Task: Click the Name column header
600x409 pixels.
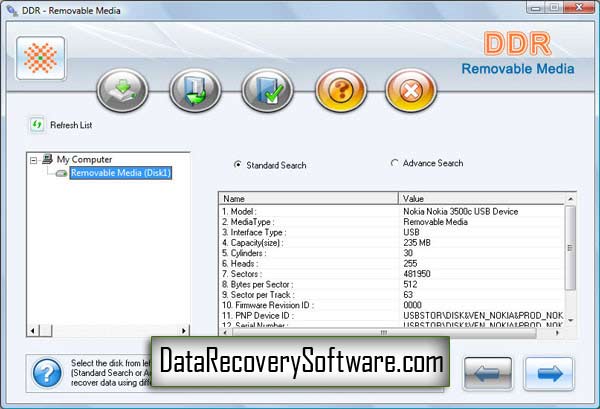Action: (x=308, y=199)
